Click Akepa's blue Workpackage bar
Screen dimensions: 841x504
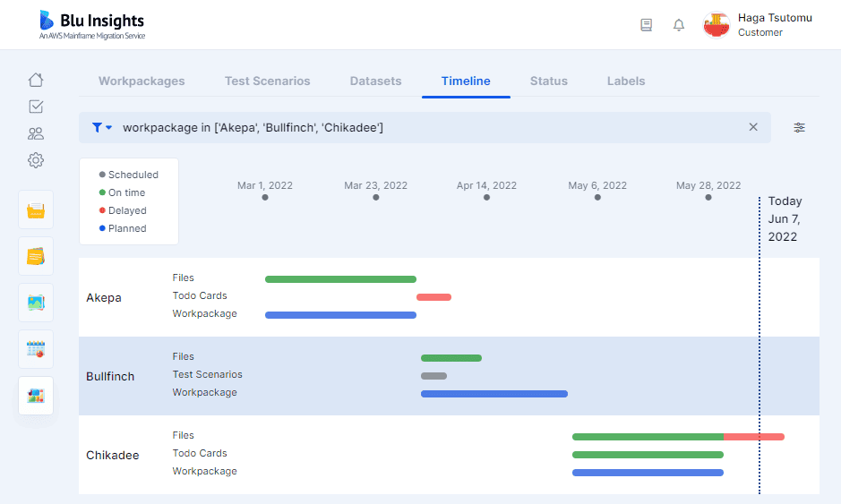340,315
